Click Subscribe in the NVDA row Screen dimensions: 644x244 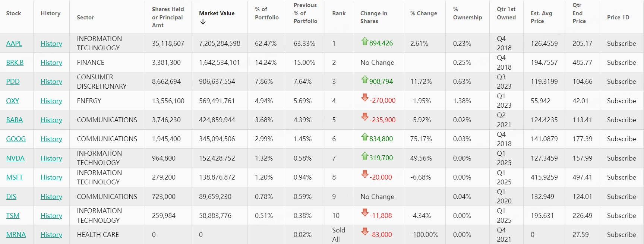[x=621, y=158]
